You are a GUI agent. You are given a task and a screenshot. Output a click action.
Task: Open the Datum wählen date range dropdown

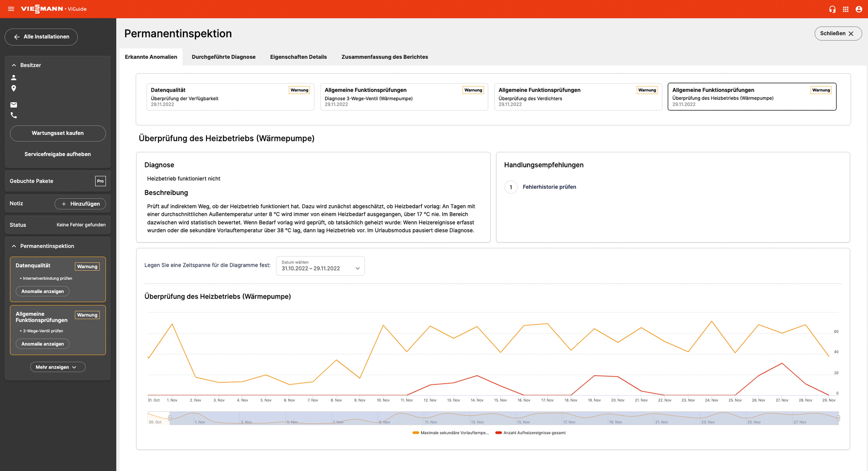click(x=320, y=266)
